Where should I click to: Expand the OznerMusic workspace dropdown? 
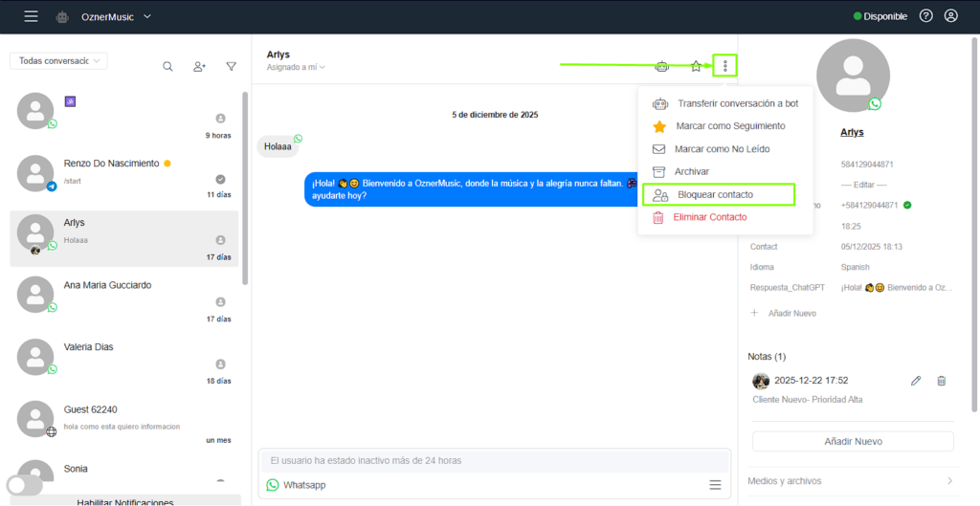click(x=146, y=16)
